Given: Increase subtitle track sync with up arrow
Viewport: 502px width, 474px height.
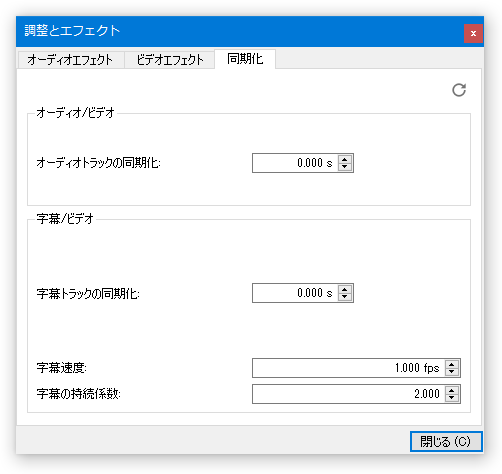Looking at the screenshot, I should [345, 289].
